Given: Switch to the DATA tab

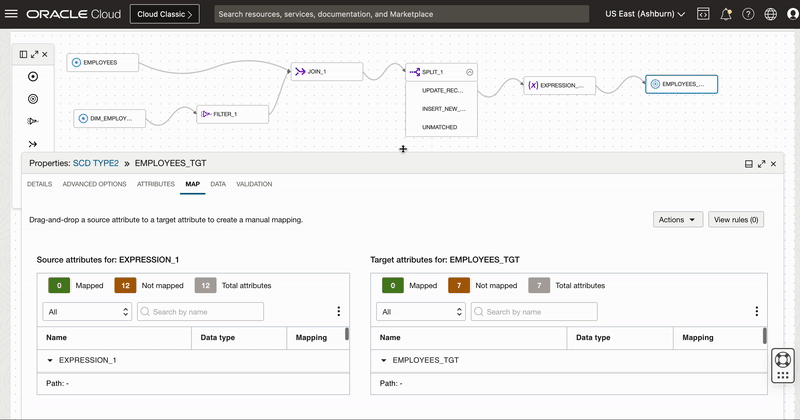Looking at the screenshot, I should [x=218, y=184].
